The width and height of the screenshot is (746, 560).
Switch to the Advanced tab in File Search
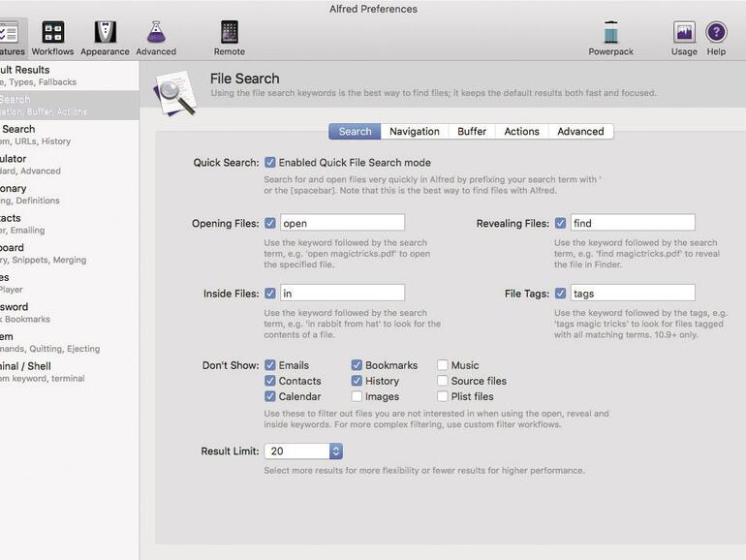(580, 132)
